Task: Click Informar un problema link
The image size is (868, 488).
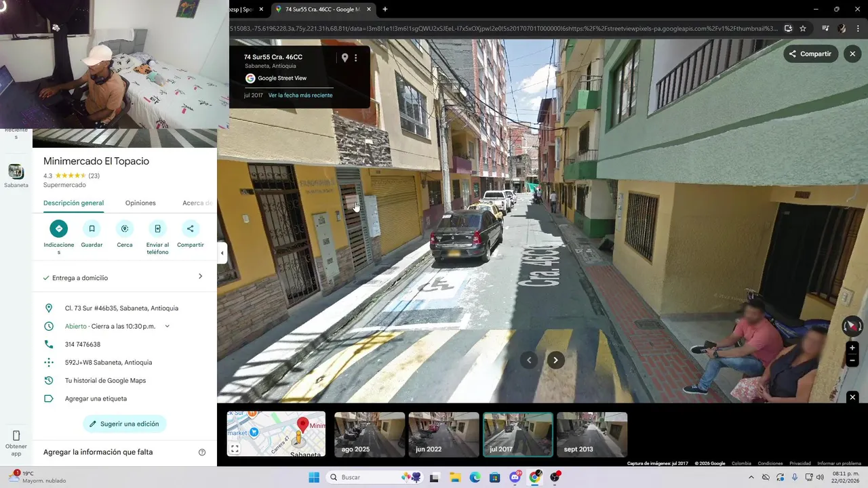Action: coord(840,464)
